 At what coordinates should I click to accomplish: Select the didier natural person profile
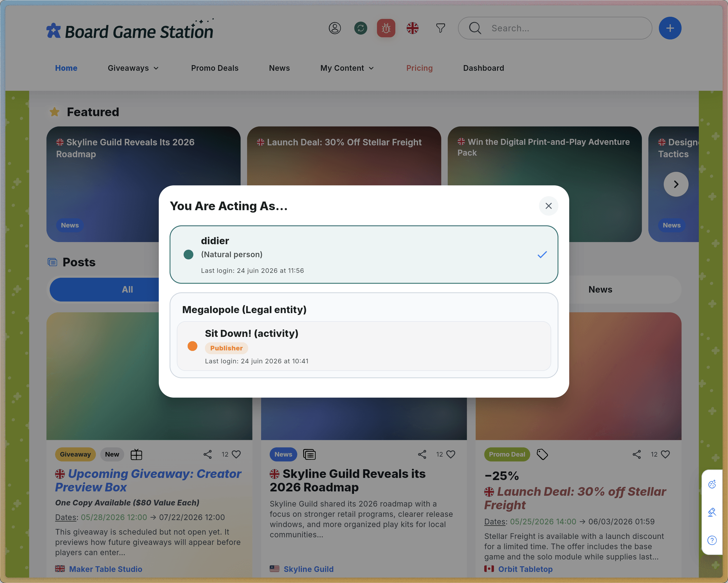(x=364, y=254)
